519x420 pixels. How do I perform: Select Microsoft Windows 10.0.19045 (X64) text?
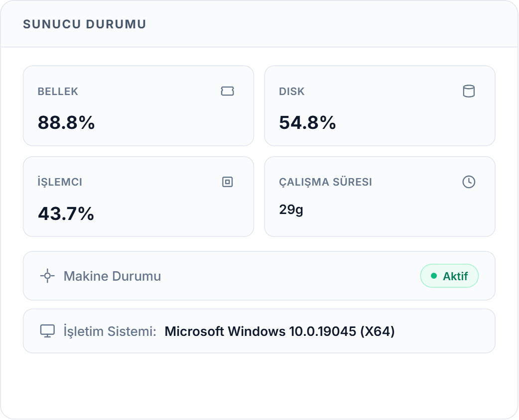click(280, 331)
